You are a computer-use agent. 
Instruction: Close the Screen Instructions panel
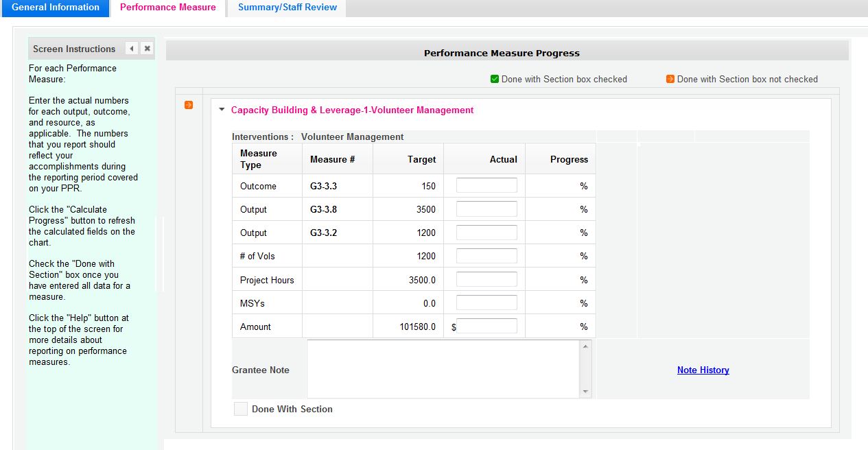point(147,49)
